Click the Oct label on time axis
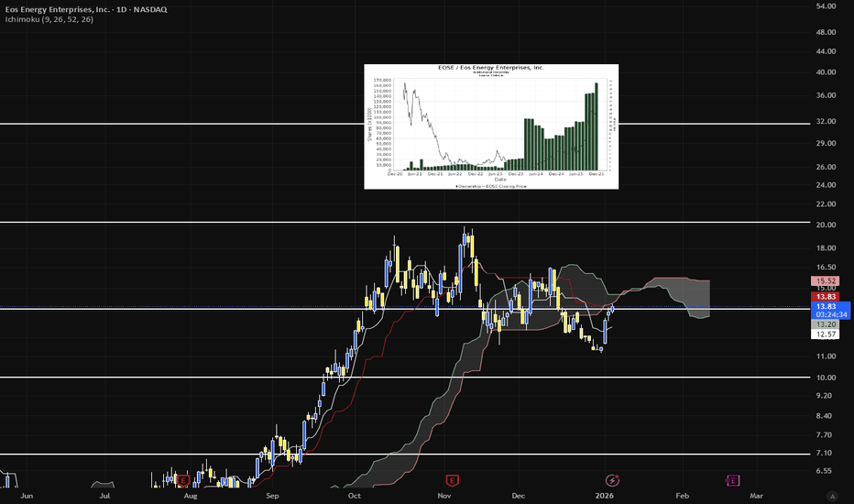 355,496
